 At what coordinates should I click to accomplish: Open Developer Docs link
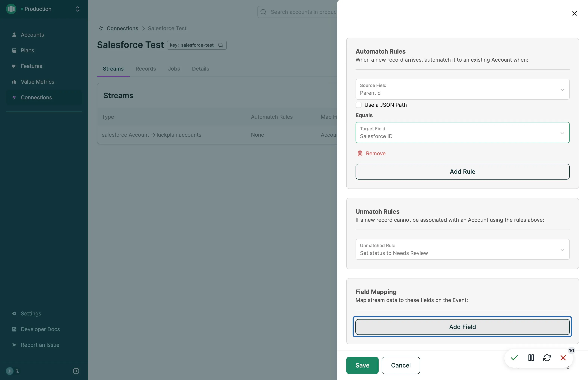[x=44, y=329]
